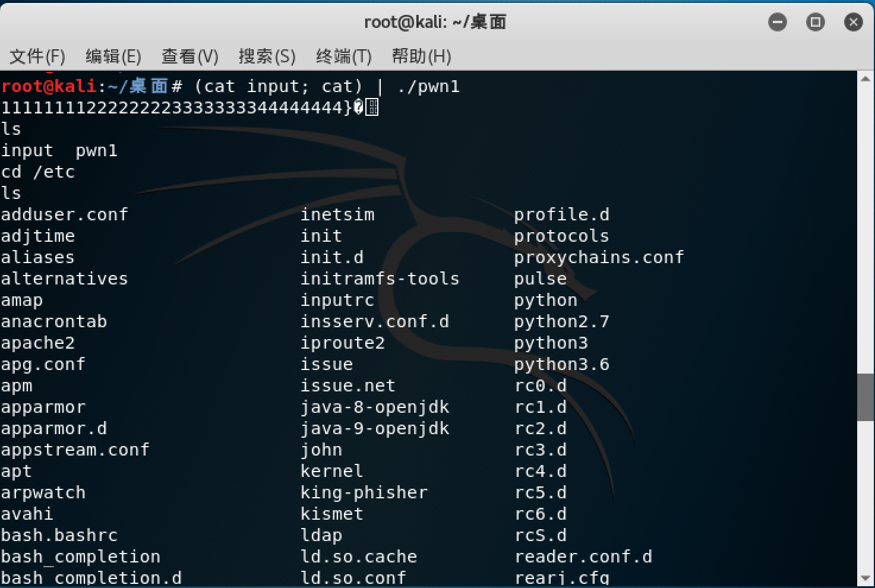Image resolution: width=875 pixels, height=588 pixels.
Task: Click 'king-phisher' entry
Action: (364, 493)
